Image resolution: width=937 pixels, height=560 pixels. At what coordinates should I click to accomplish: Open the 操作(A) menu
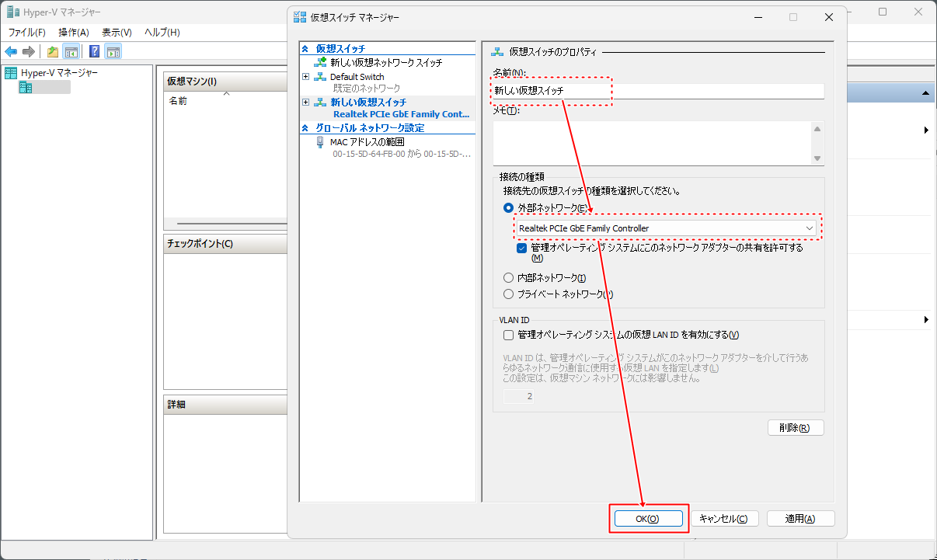pyautogui.click(x=74, y=33)
